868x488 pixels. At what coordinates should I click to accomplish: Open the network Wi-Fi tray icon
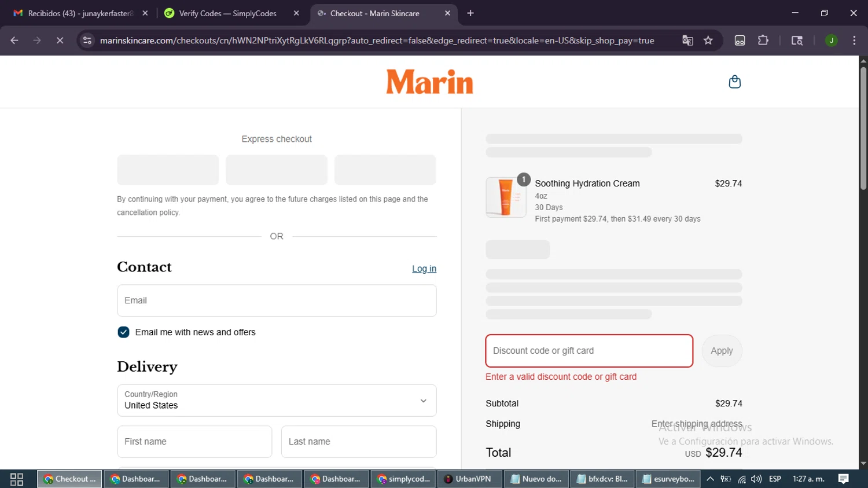(741, 479)
